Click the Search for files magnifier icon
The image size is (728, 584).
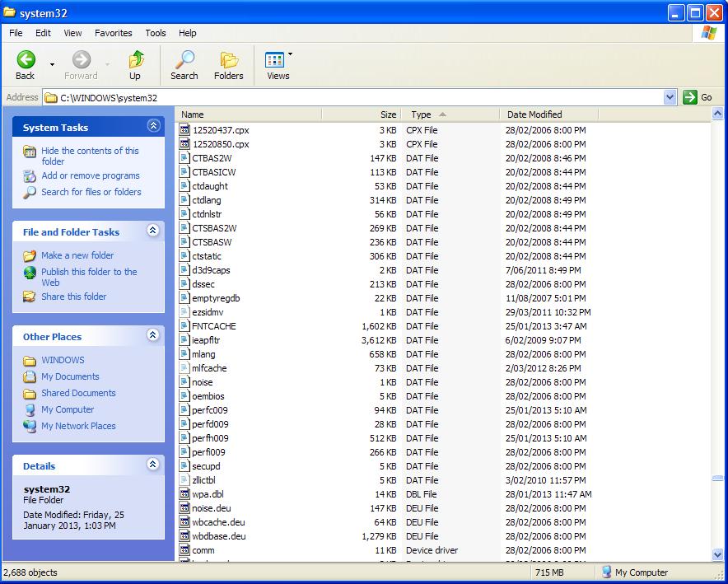30,192
